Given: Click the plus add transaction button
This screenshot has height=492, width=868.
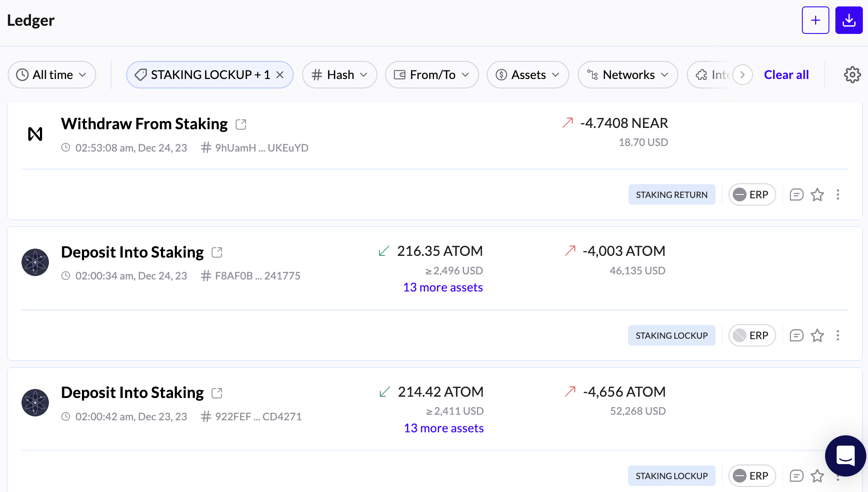Looking at the screenshot, I should pyautogui.click(x=815, y=20).
